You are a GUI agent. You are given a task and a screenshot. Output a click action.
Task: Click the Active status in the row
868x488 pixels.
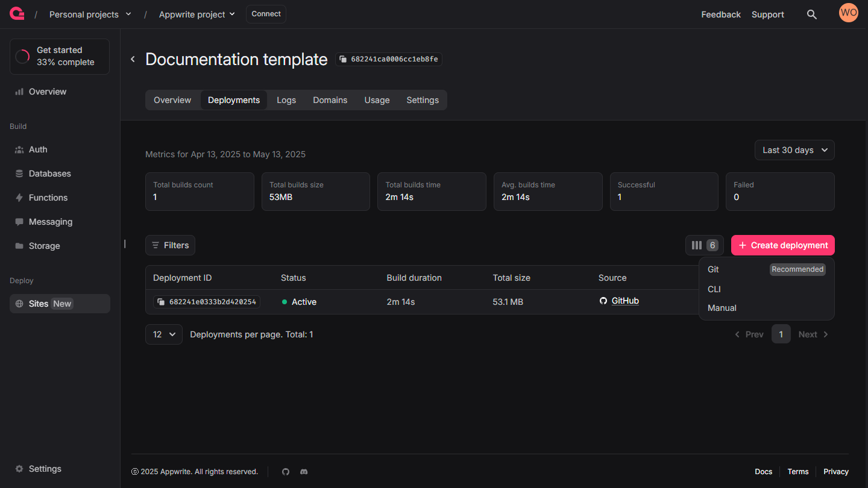[299, 302]
